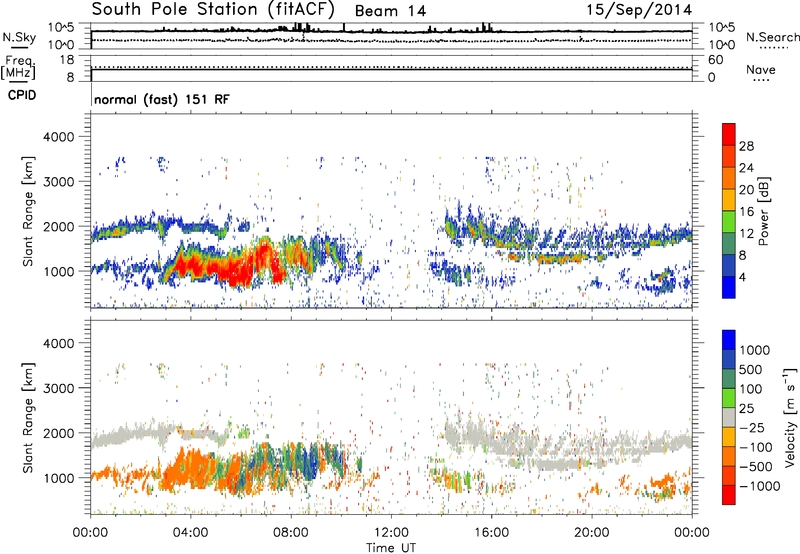Click the '28' value on Power scale

click(x=746, y=146)
